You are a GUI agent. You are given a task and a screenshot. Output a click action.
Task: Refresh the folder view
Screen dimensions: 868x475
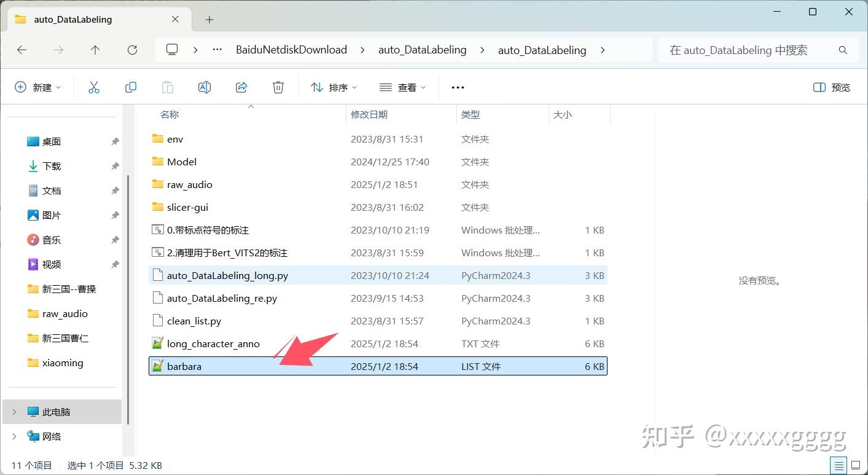132,50
